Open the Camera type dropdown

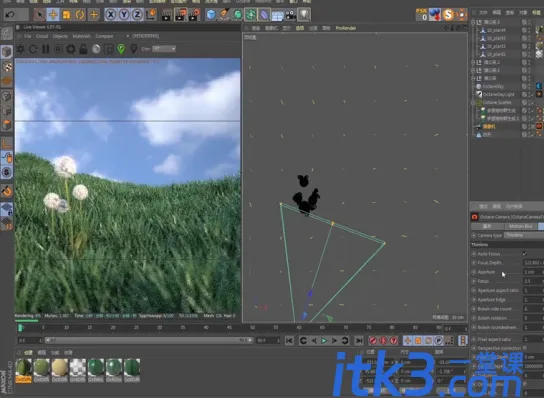pos(524,235)
